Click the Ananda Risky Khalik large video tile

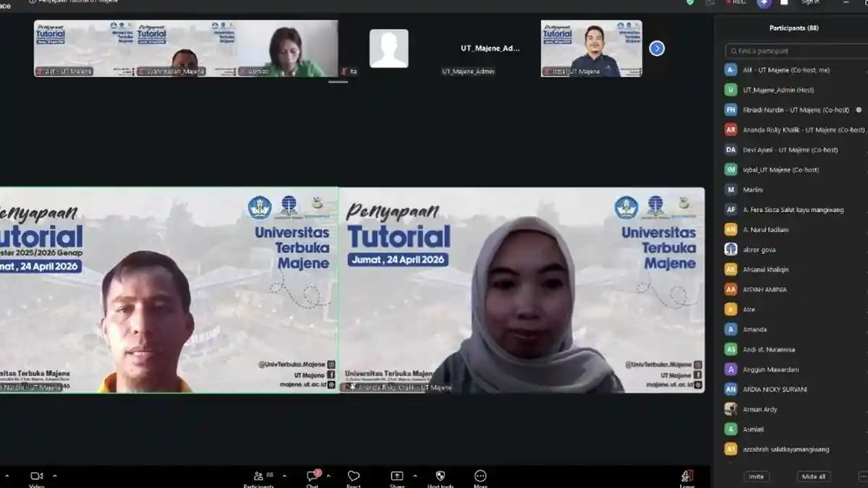point(522,290)
